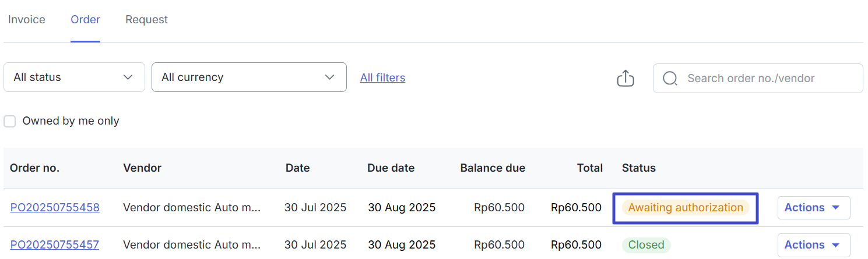This screenshot has height=259, width=868.
Task: Click the Due date column header
Action: click(x=391, y=168)
